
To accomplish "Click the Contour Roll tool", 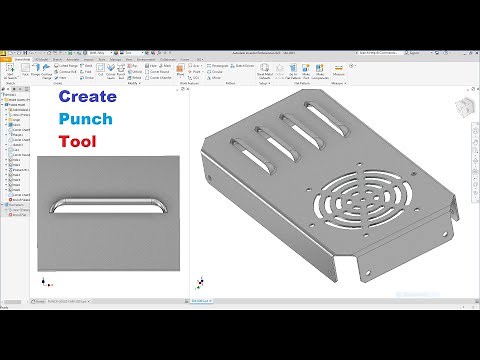I will [x=65, y=72].
